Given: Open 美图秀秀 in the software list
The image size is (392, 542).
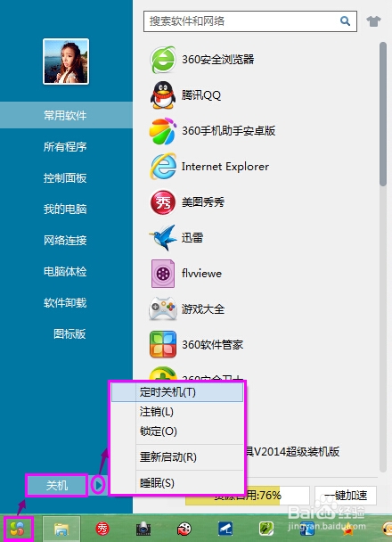Looking at the screenshot, I should pyautogui.click(x=187, y=201).
